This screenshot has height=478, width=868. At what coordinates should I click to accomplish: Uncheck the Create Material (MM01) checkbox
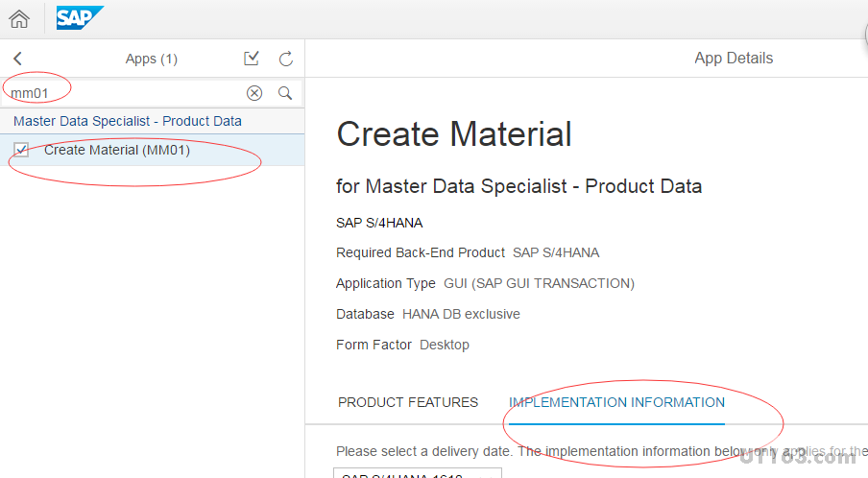tap(21, 150)
